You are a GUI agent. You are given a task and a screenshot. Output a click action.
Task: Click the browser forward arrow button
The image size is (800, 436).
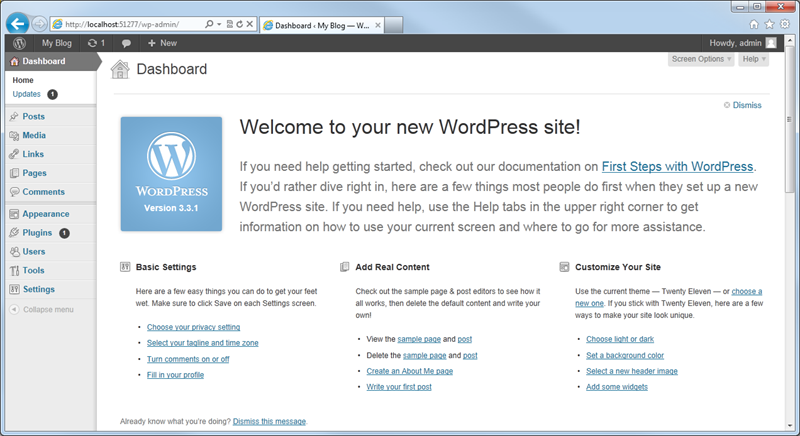(x=39, y=24)
